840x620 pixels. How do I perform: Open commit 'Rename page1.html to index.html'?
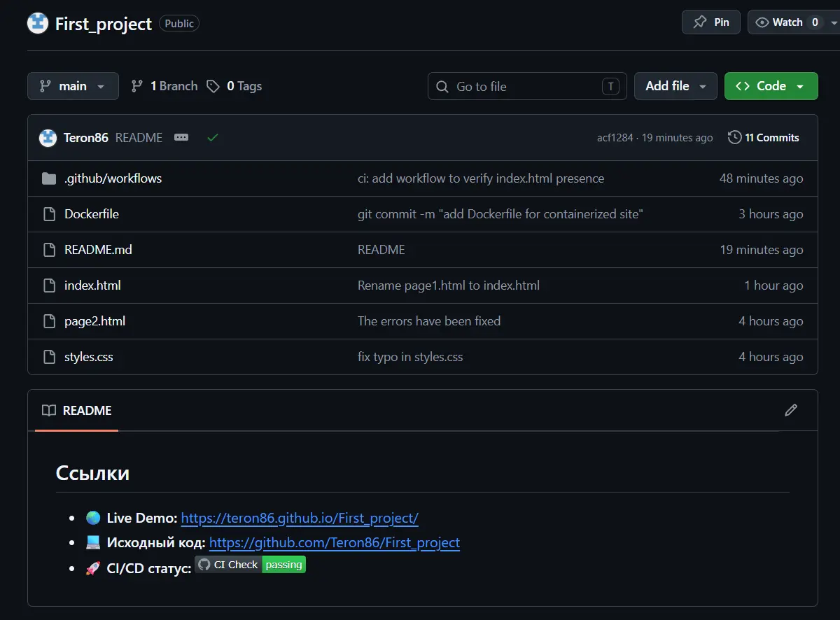449,286
